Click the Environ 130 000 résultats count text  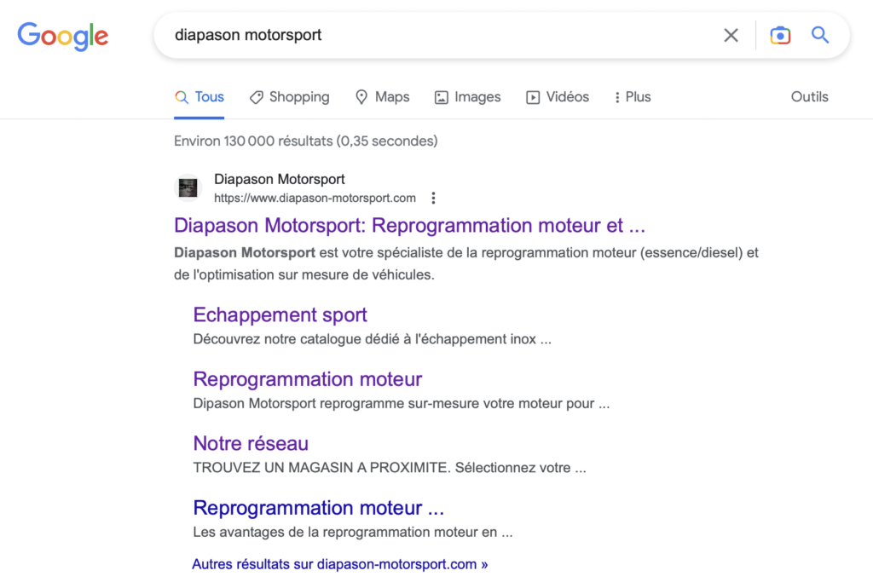(306, 141)
